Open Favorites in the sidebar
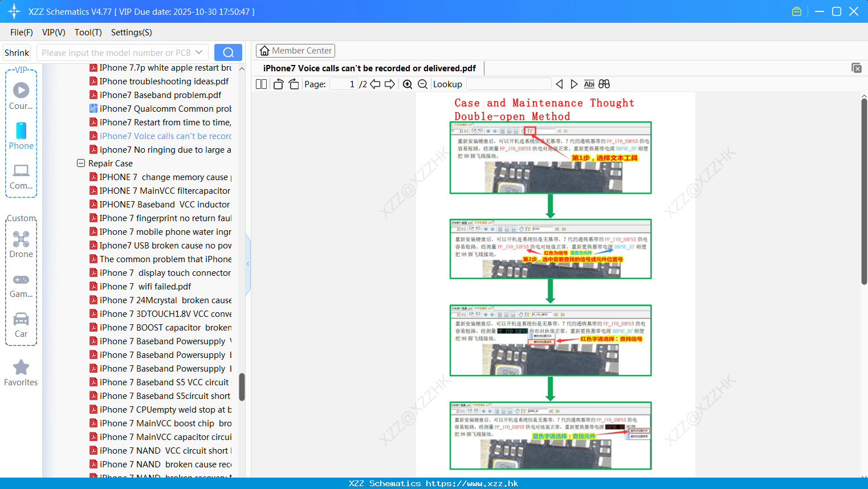 (21, 373)
